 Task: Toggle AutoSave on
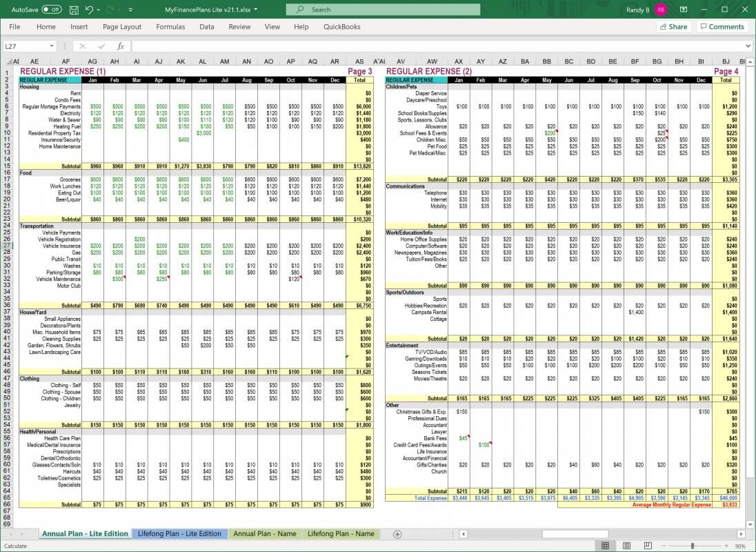(50, 9)
